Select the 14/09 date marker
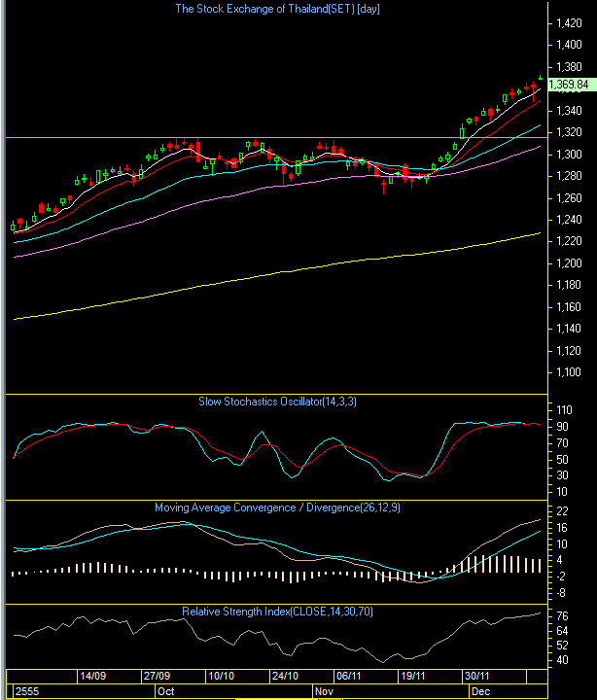The height and width of the screenshot is (700, 597). coord(93,675)
